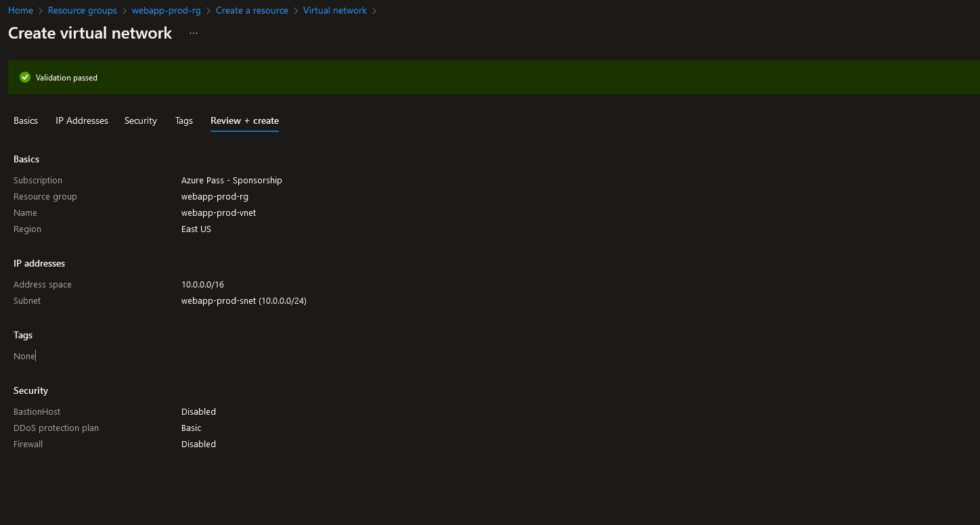980x525 pixels.
Task: Click the Review + create tab
Action: pyautogui.click(x=244, y=120)
